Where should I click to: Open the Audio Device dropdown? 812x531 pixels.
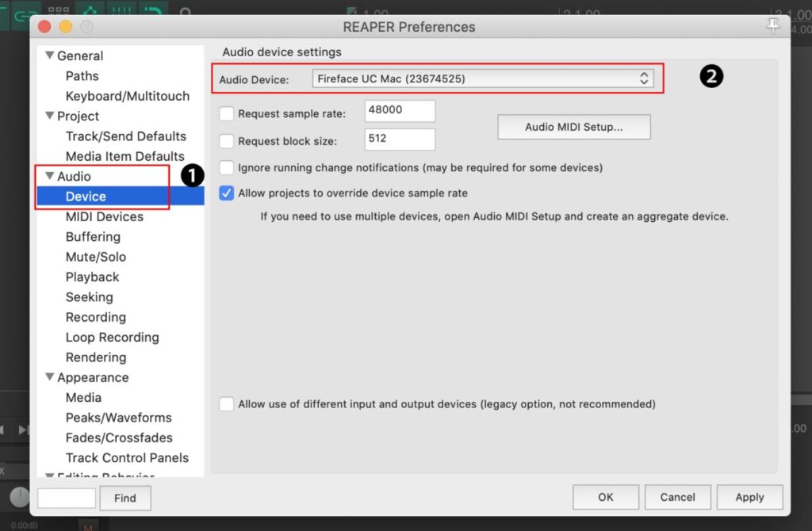(484, 78)
